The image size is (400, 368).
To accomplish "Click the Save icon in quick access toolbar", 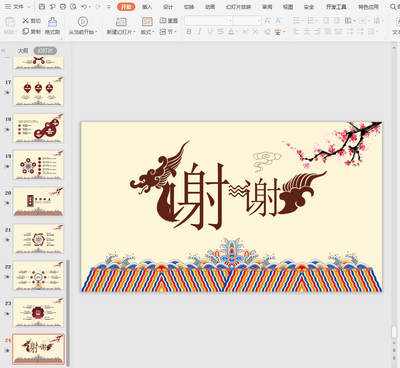I will click(x=42, y=7).
